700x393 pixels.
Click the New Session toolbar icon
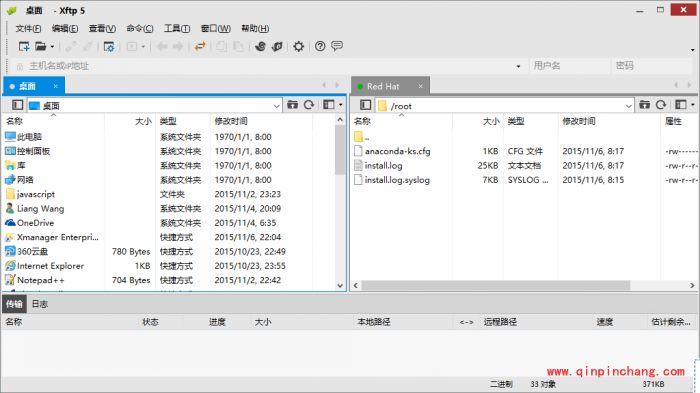(24, 46)
